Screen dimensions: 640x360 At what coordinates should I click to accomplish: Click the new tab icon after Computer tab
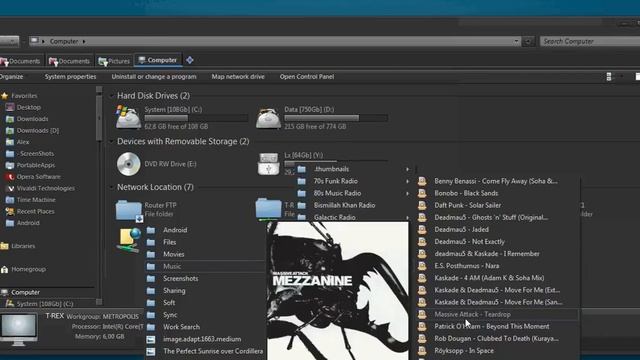coord(190,60)
